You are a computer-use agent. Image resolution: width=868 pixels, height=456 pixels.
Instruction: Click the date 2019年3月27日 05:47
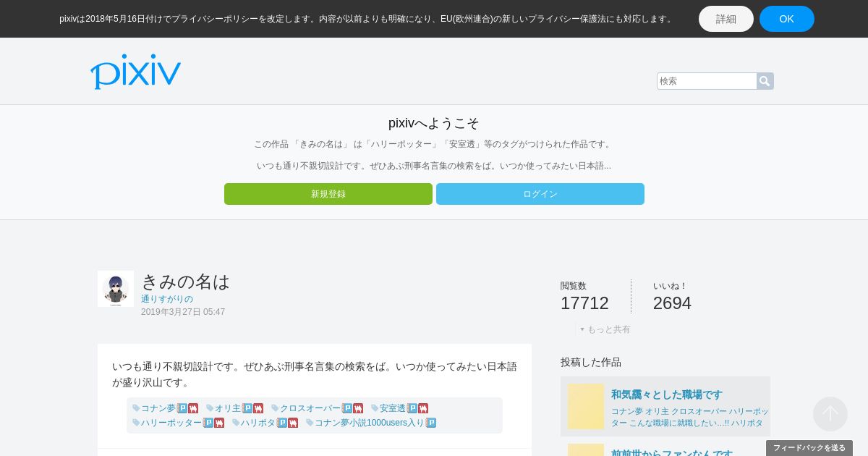(x=183, y=312)
